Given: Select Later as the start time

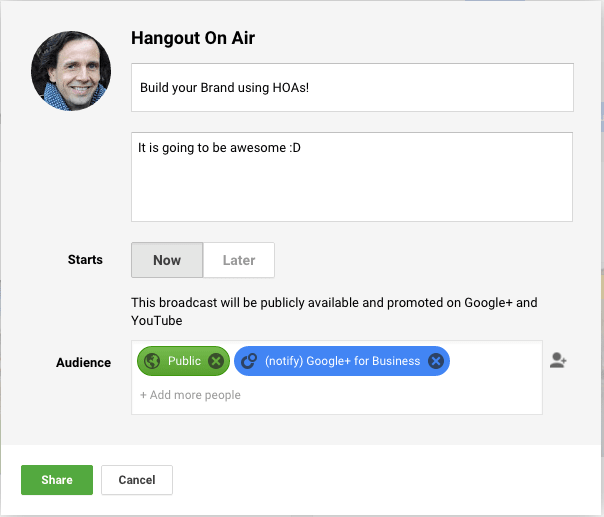Looking at the screenshot, I should (239, 260).
